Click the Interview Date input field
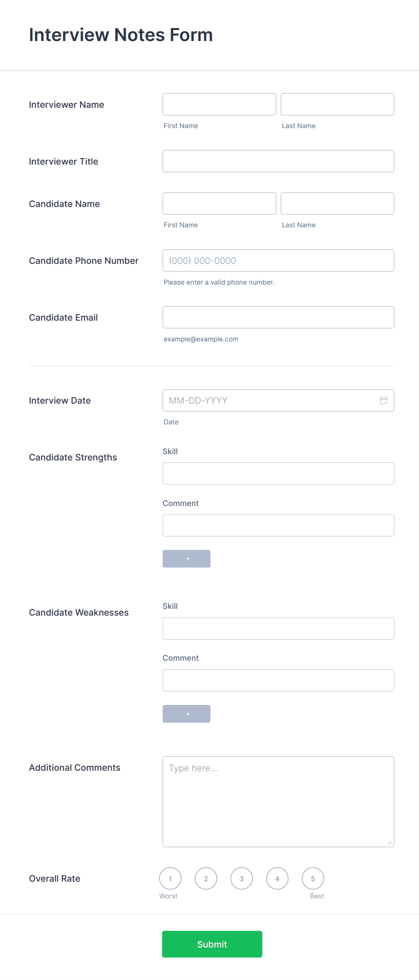 tap(270, 400)
